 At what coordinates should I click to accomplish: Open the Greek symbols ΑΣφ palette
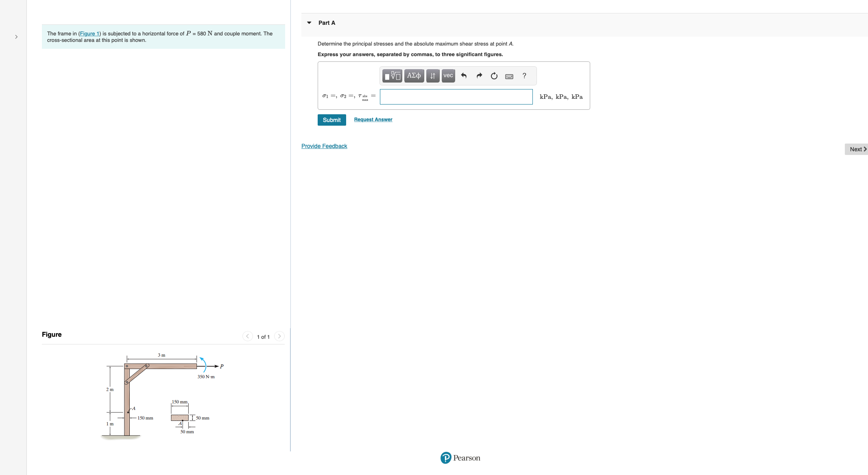[414, 76]
